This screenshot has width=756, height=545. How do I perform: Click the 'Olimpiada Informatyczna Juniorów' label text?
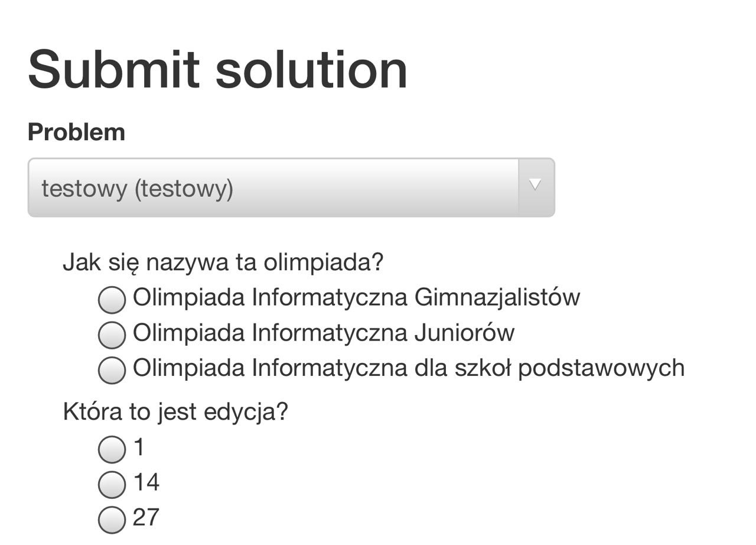point(324,333)
